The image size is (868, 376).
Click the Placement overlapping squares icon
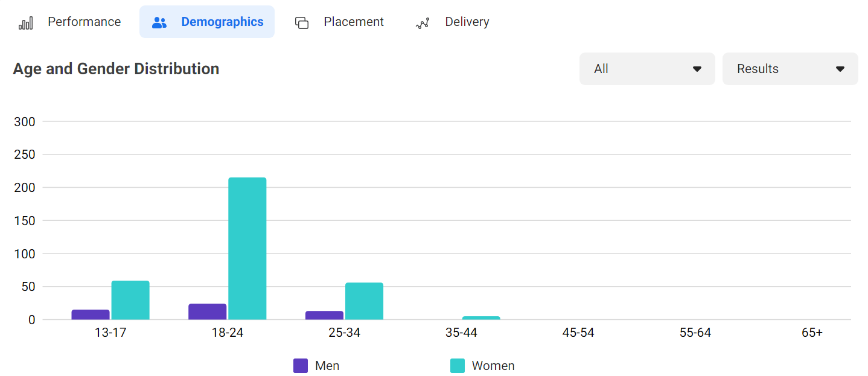(302, 23)
